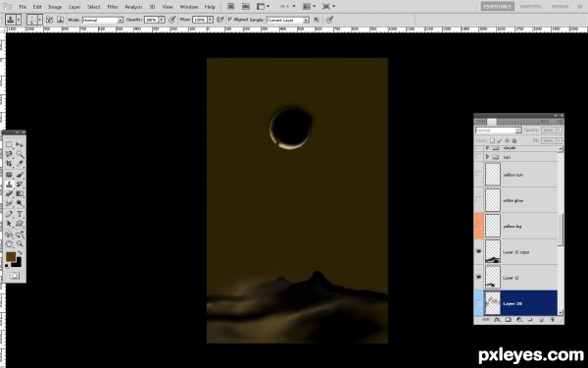
Task: Open the tool preset picker arrow
Action: pos(19,20)
